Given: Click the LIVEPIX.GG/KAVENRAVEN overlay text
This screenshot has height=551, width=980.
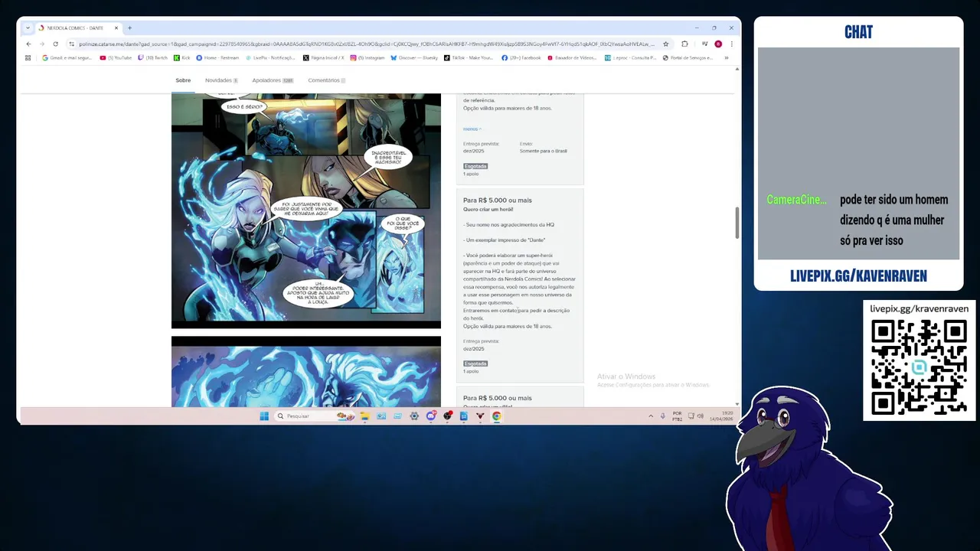Looking at the screenshot, I should (858, 276).
